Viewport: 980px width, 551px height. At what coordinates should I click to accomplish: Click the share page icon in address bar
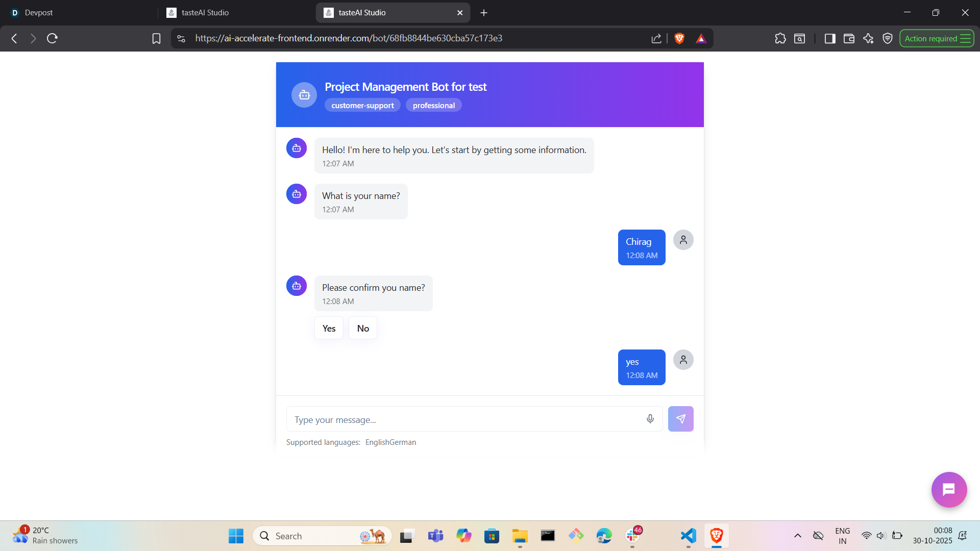point(656,38)
